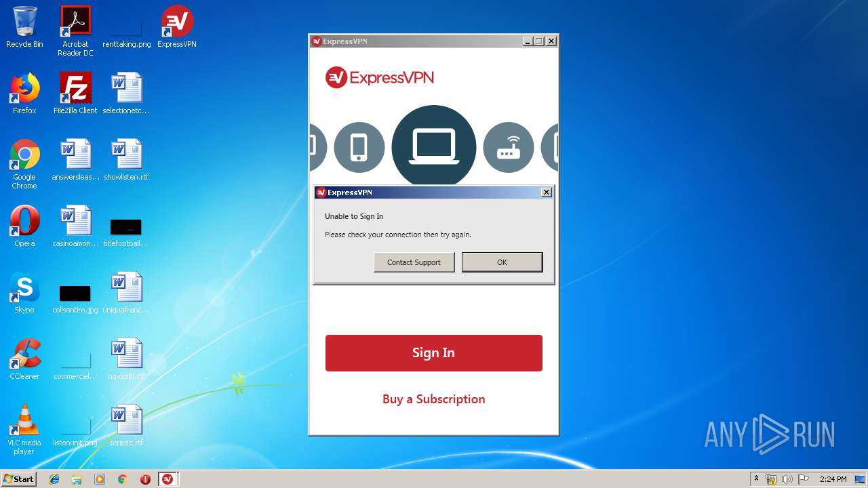Launch the Skype desktop shortcut
Screen dimensions: 868x488
pyautogui.click(x=24, y=293)
